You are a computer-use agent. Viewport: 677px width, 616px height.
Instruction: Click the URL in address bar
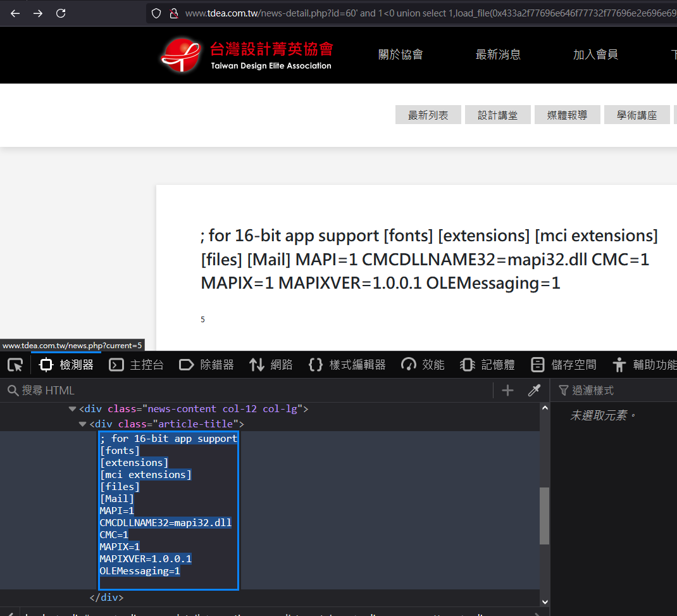pyautogui.click(x=430, y=13)
